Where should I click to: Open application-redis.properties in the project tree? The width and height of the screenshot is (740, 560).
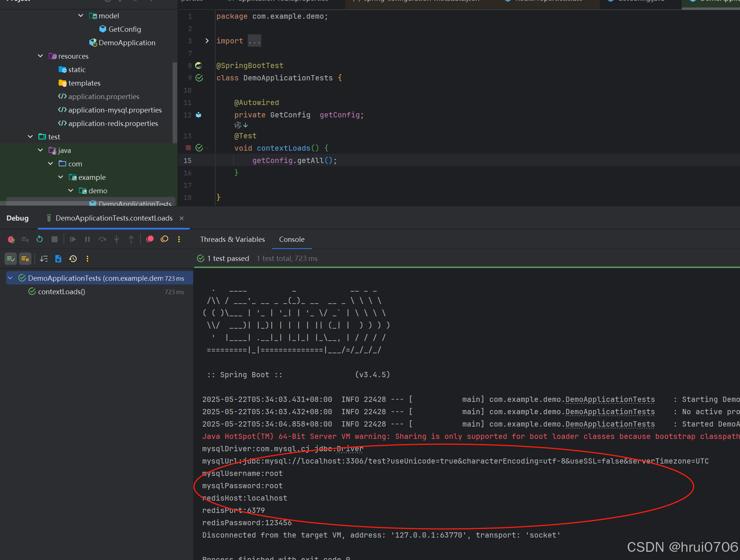click(x=113, y=123)
